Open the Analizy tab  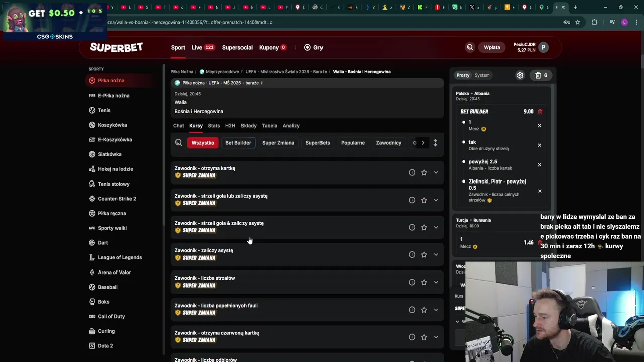(x=291, y=126)
